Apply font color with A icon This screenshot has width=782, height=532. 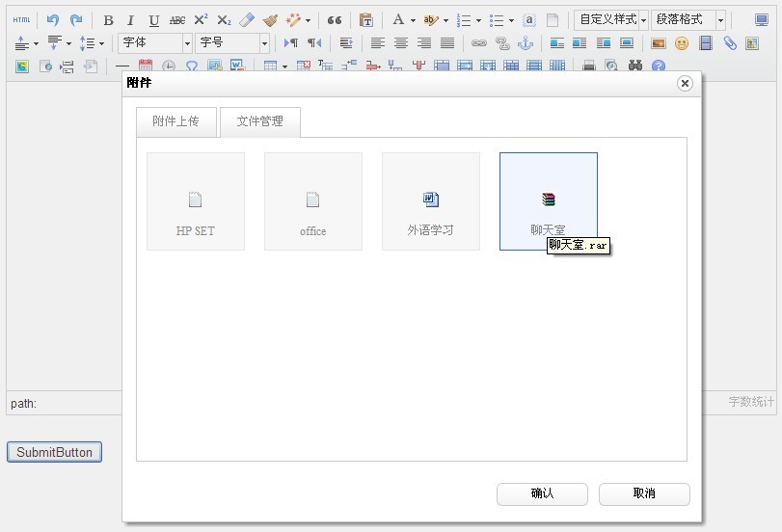pyautogui.click(x=398, y=20)
